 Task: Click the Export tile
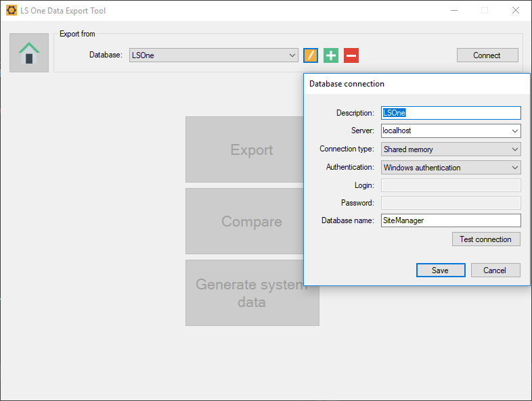click(x=244, y=149)
